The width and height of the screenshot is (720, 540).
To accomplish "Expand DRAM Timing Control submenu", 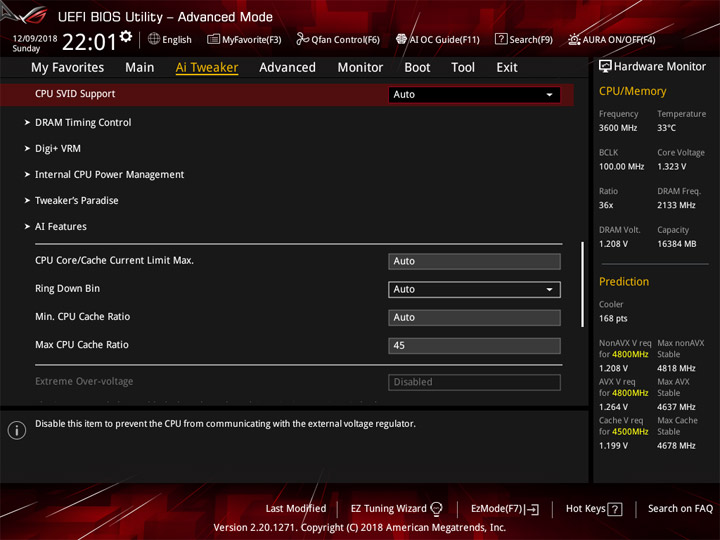I will pyautogui.click(x=83, y=123).
